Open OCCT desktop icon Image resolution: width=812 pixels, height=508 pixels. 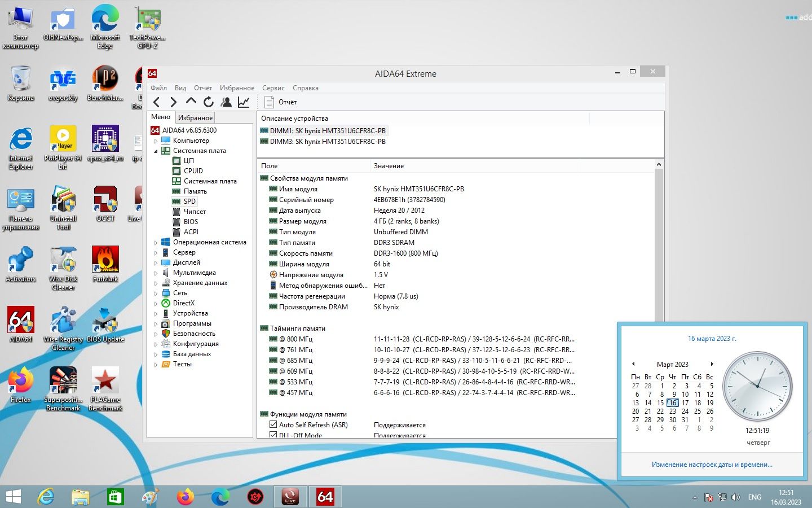pyautogui.click(x=105, y=204)
